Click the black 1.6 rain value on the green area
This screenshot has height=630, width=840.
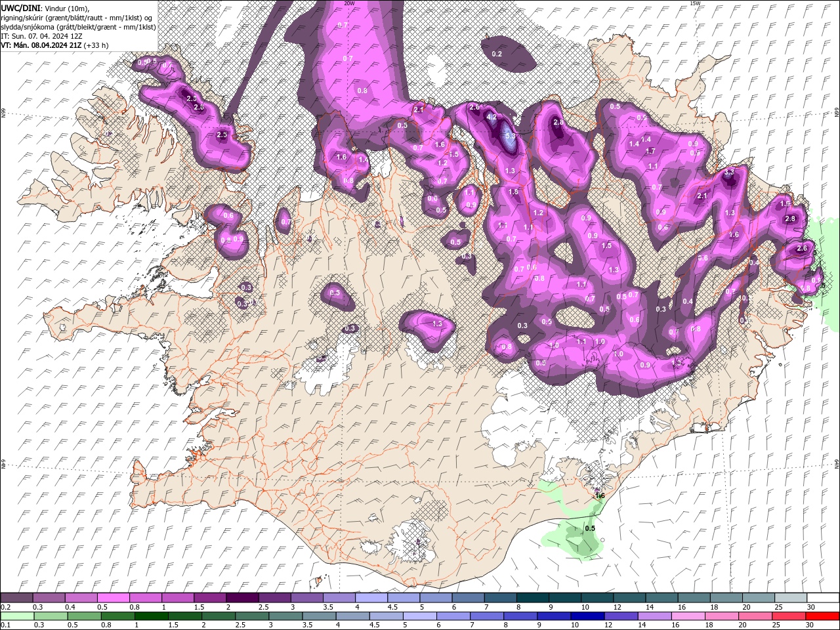[599, 495]
